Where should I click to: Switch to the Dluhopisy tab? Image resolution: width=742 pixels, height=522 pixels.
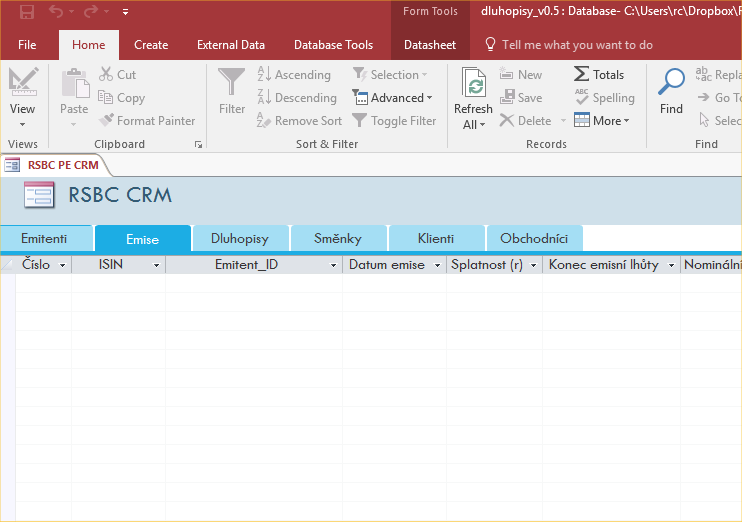240,239
